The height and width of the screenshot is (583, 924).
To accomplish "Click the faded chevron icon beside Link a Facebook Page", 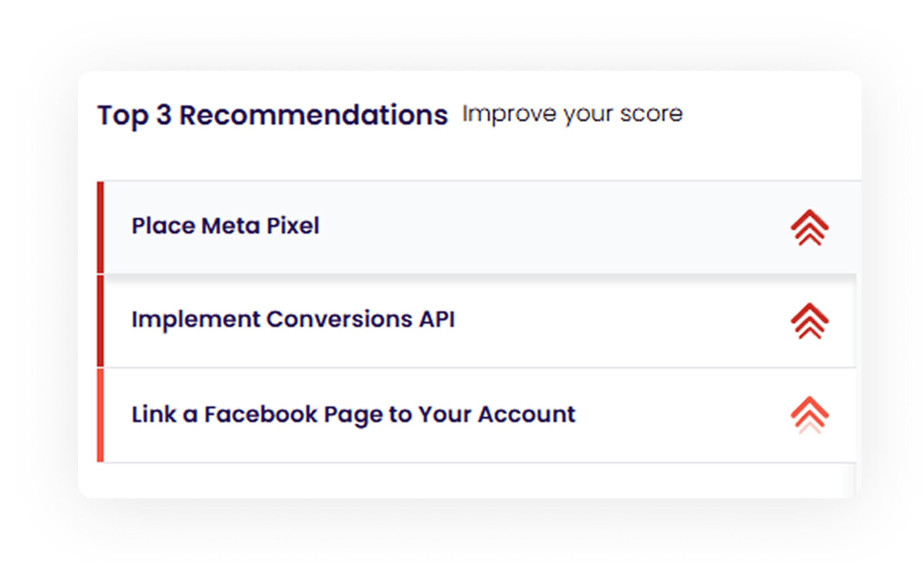I will pos(809,415).
